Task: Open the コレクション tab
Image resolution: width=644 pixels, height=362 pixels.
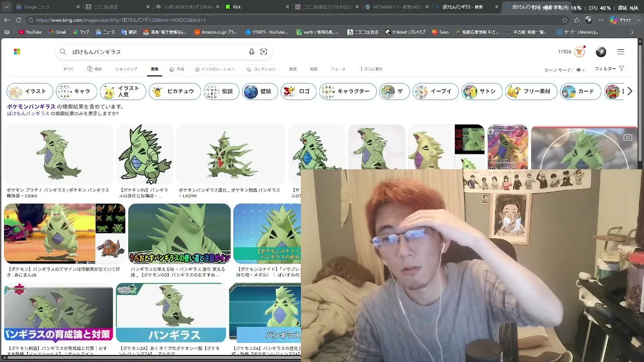Action: (x=261, y=69)
